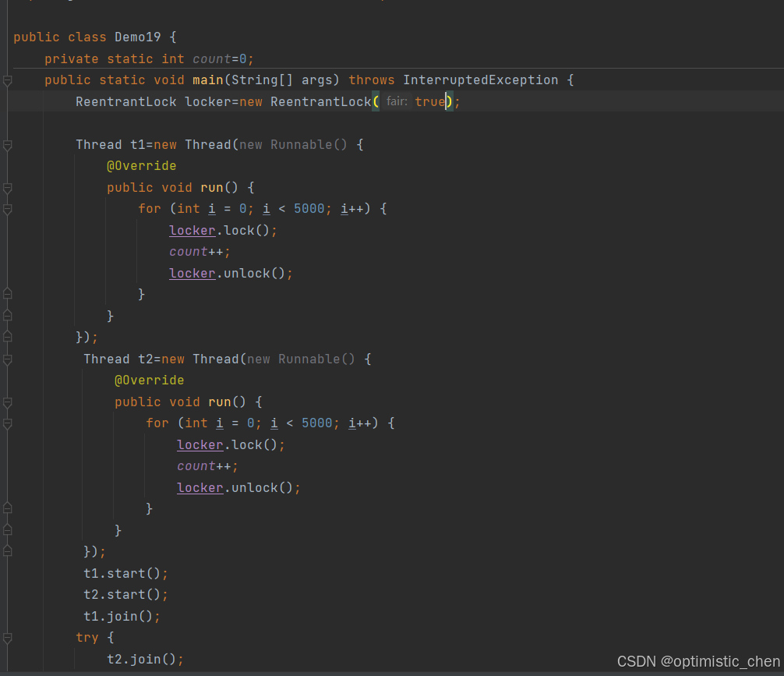Click 'Thread t2' variable declaration
This screenshot has width=784, height=676.
118,359
